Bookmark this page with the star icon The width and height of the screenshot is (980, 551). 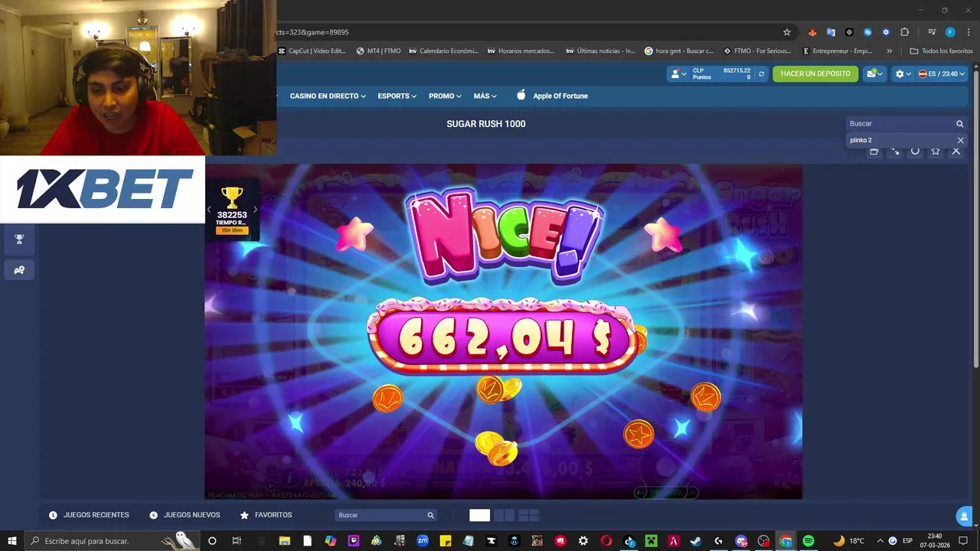[x=786, y=32]
